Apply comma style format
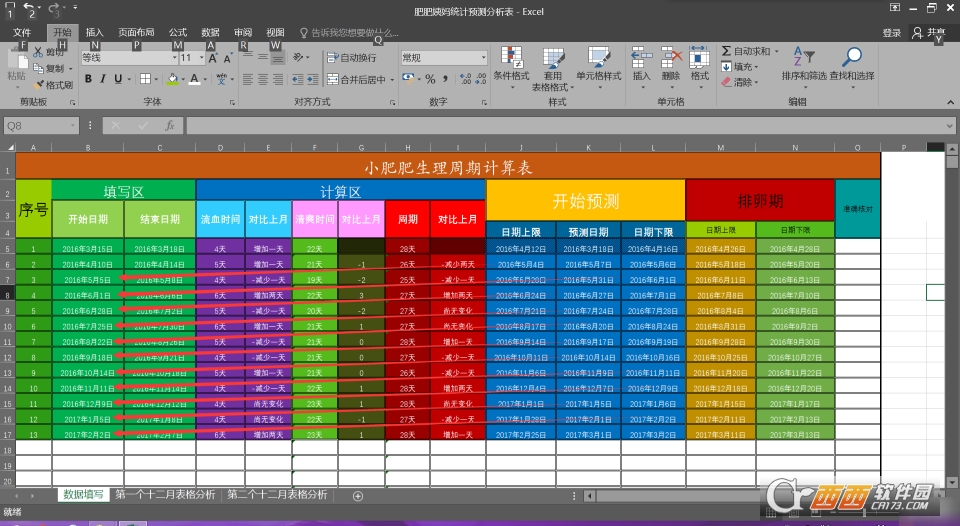The height and width of the screenshot is (526, 960). (x=445, y=79)
